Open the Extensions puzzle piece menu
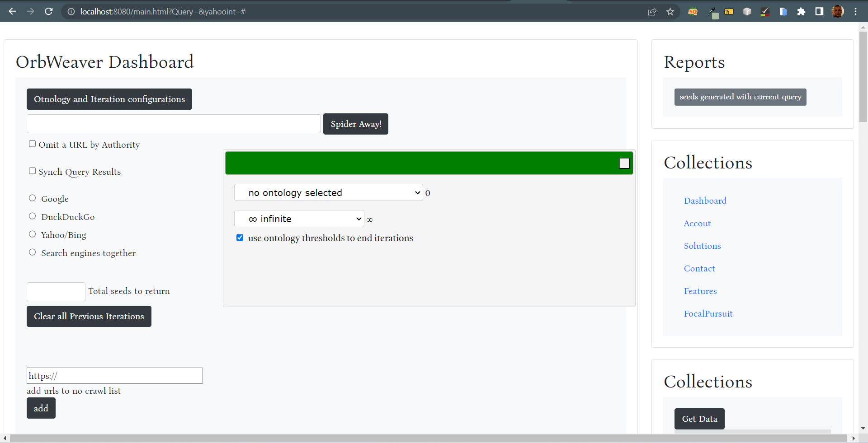 (x=801, y=12)
